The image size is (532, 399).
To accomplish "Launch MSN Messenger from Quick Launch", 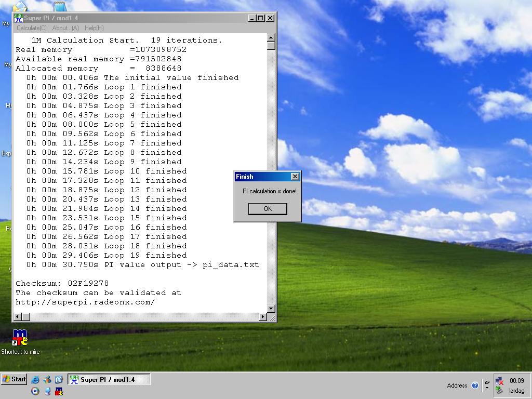I will [x=47, y=379].
